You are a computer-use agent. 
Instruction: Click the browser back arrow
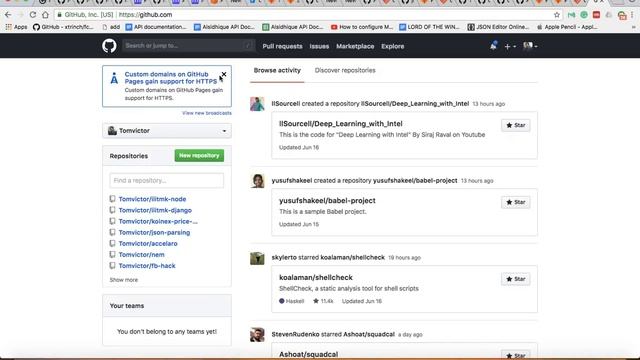[x=8, y=15]
